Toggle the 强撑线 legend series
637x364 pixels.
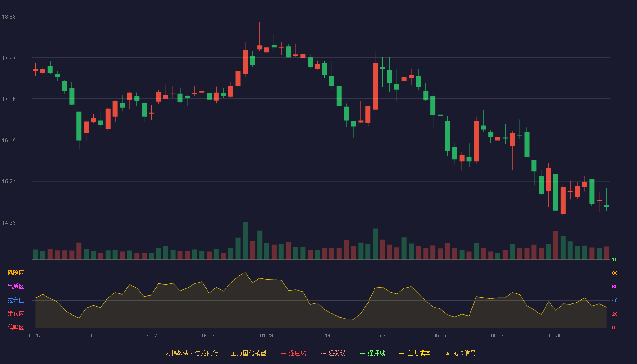(x=373, y=353)
